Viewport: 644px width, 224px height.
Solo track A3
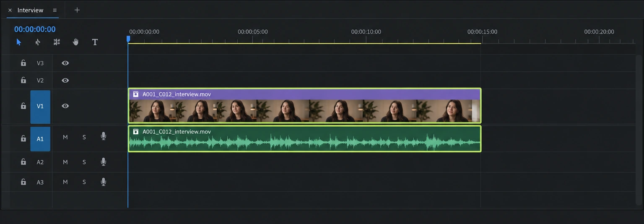coord(84,182)
